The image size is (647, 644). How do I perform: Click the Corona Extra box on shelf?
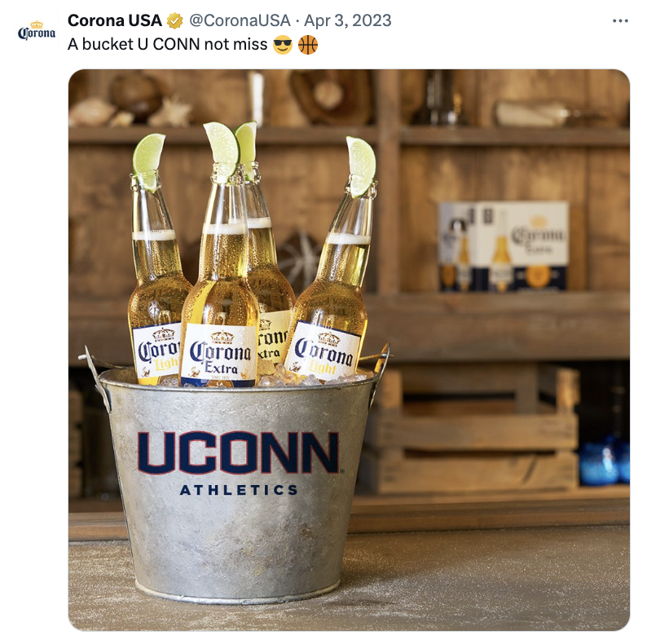[x=504, y=245]
